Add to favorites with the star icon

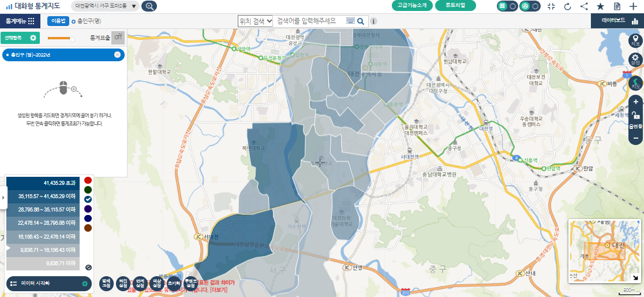point(600,6)
